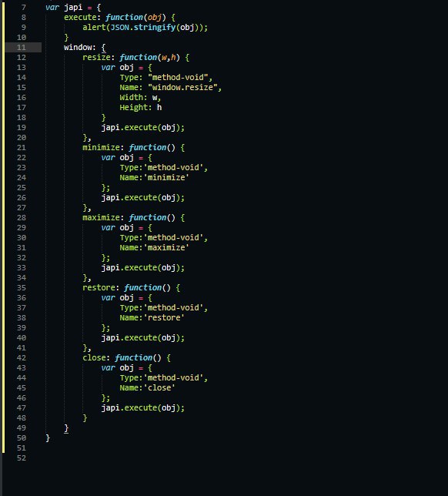Click line number 27 in the gutter
448x496 pixels.
(22, 208)
